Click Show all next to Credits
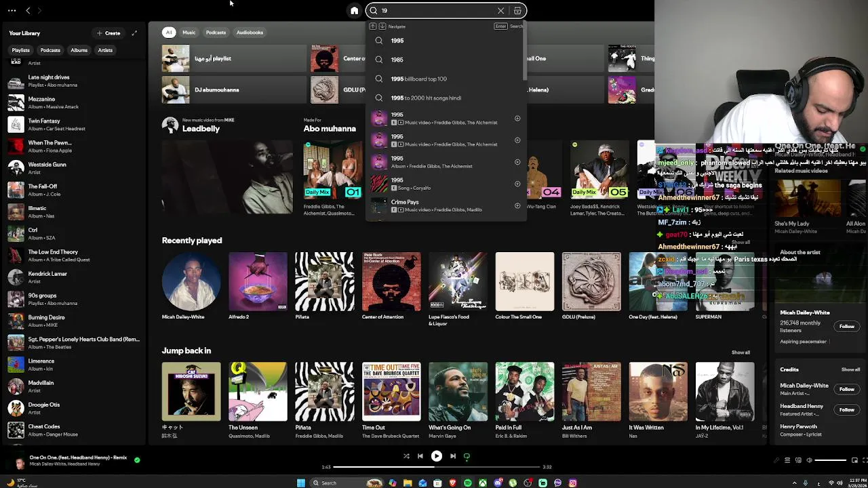 click(850, 369)
